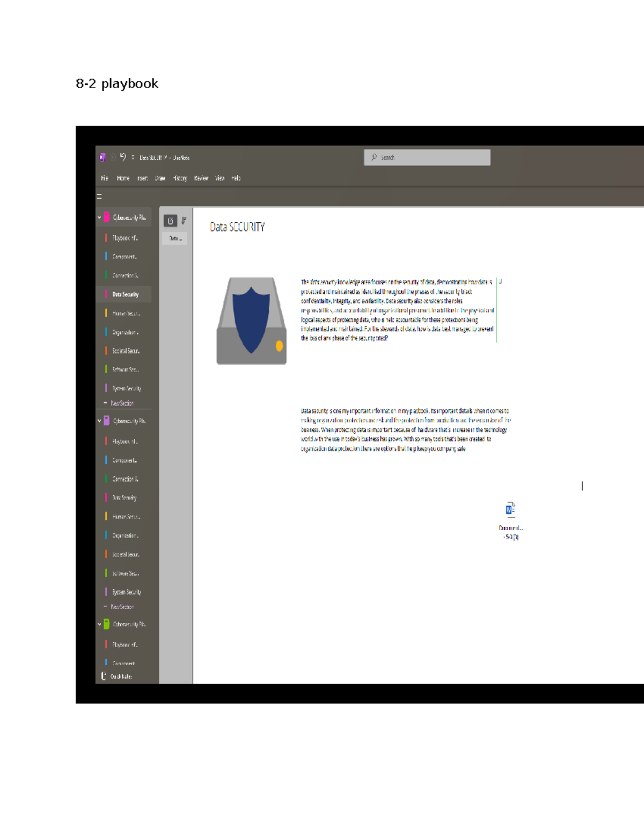This screenshot has height=834, width=644.
Task: Select the 'Data...' page in page list
Action: click(175, 238)
